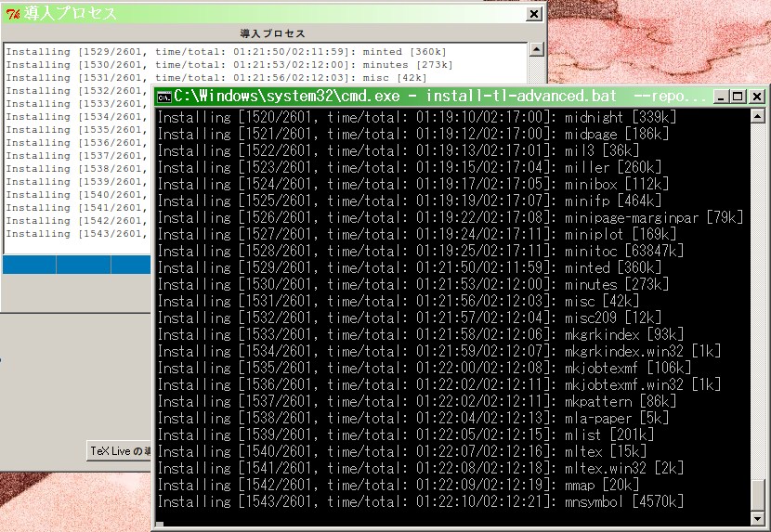Viewport: 771px width, 532px height.
Task: Close the 導入プロセス installer window
Action: [x=534, y=14]
